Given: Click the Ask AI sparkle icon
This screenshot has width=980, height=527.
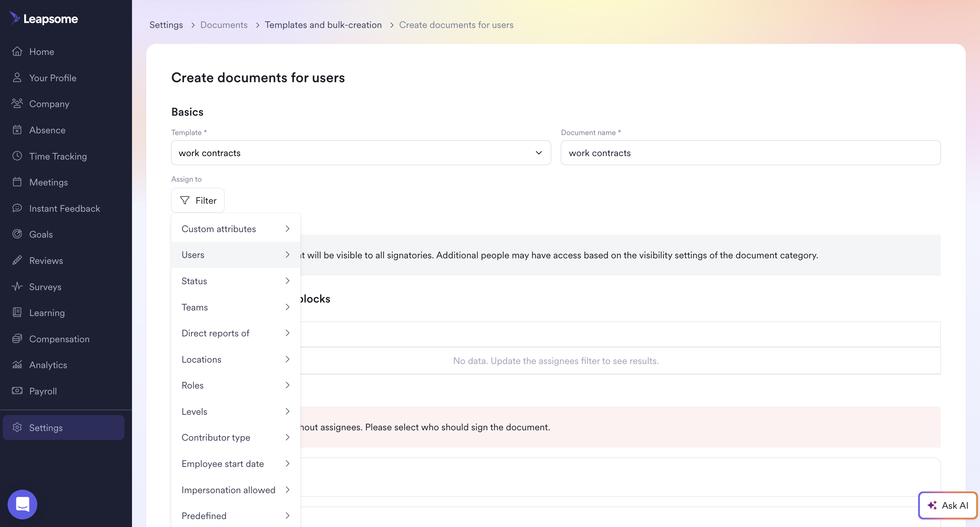Looking at the screenshot, I should [932, 505].
